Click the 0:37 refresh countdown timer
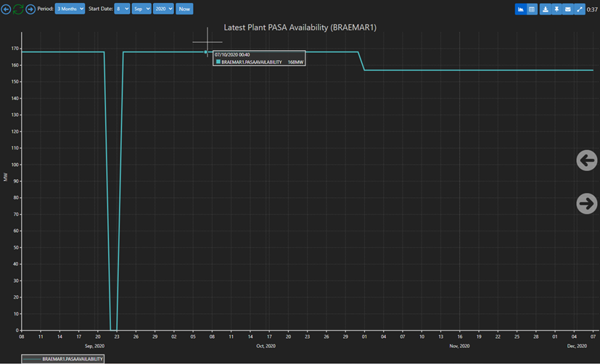600x364 pixels. [592, 9]
